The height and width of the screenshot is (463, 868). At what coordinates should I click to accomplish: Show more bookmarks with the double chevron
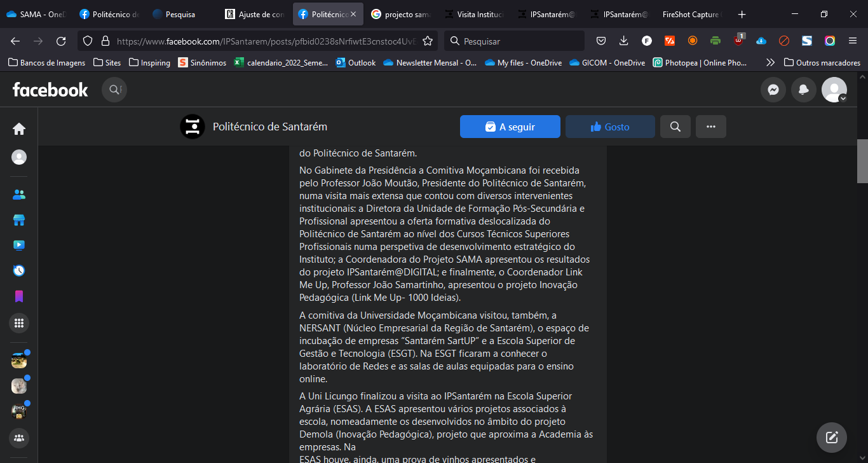click(x=770, y=62)
